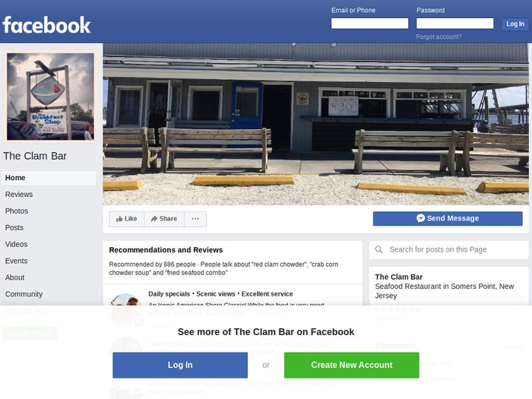The width and height of the screenshot is (532, 399).
Task: Click the Send Message messenger button
Action: pos(448,219)
